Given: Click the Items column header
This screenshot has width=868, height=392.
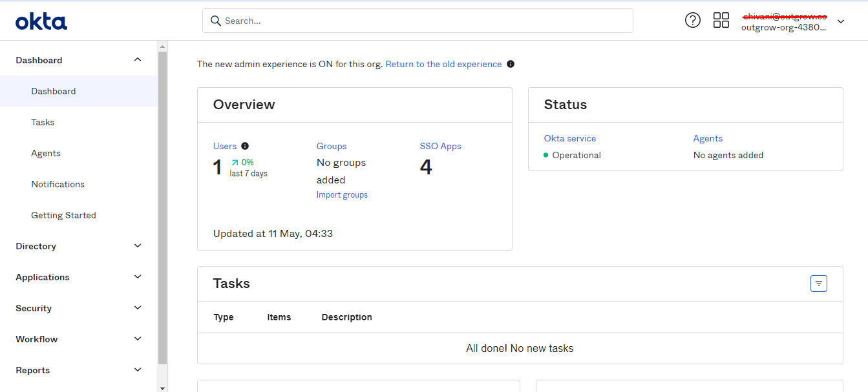Looking at the screenshot, I should 279,317.
